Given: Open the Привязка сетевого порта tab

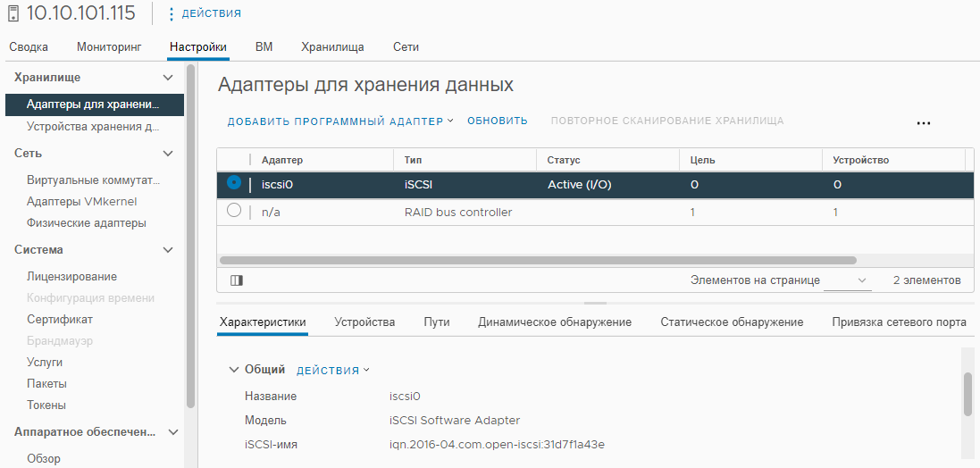Looking at the screenshot, I should click(x=900, y=322).
